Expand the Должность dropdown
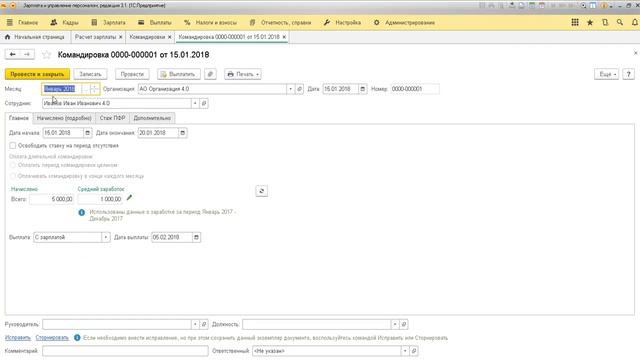 (x=395, y=324)
